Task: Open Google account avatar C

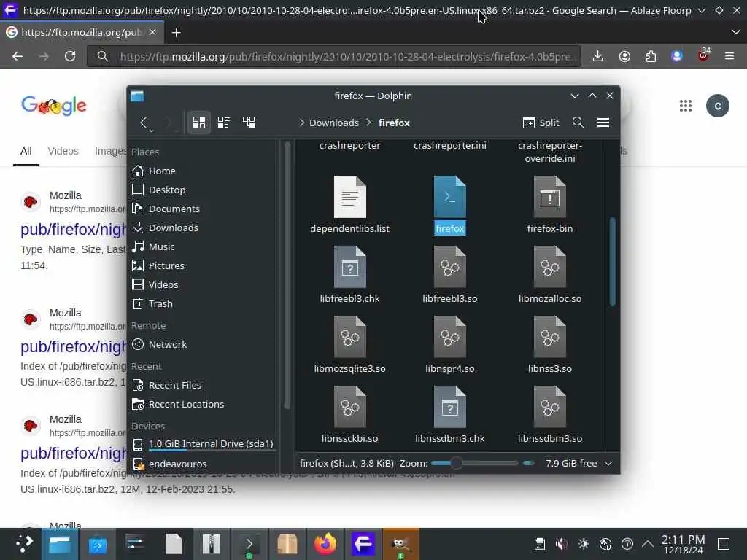Action: pyautogui.click(x=717, y=106)
